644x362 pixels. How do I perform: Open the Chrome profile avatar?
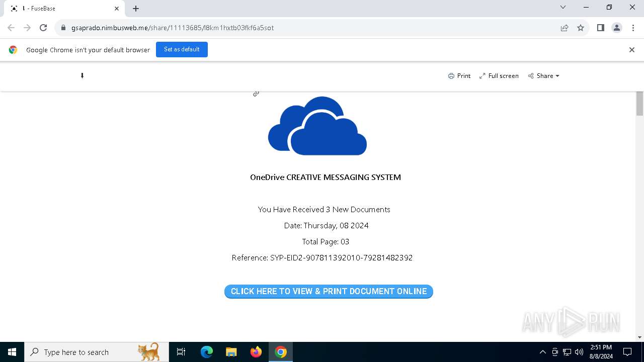coord(616,28)
